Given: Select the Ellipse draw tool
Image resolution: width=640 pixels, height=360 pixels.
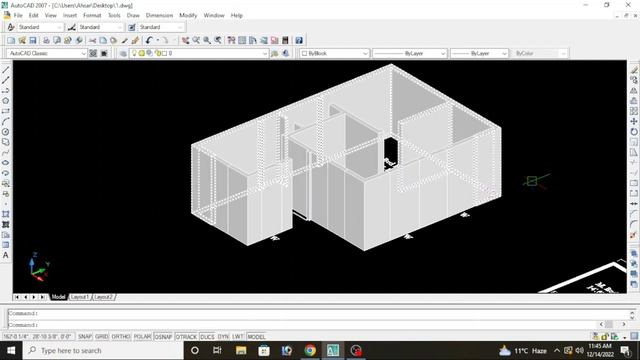Looking at the screenshot, I should pos(6,162).
